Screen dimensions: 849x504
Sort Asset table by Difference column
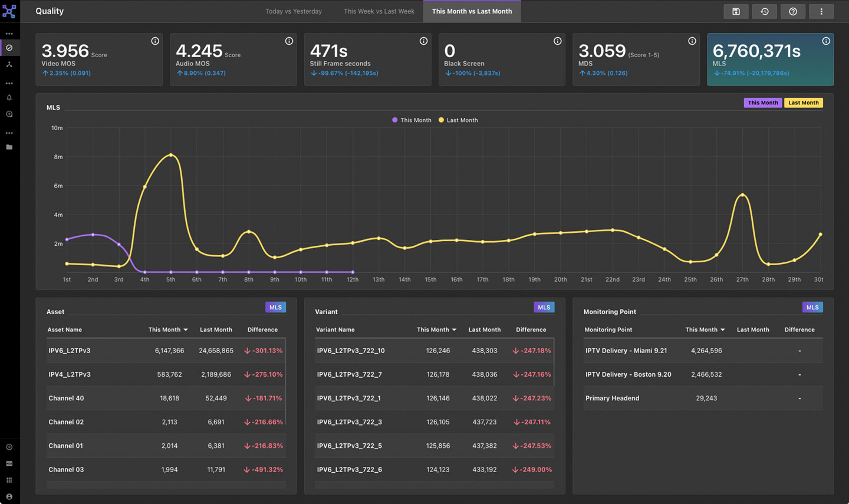coord(262,330)
